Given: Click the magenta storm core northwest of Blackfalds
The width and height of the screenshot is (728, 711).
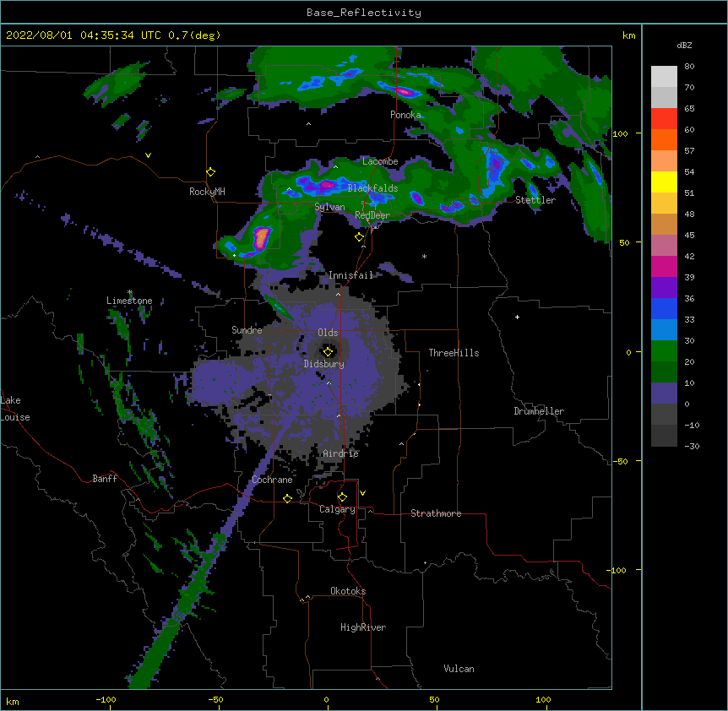Looking at the screenshot, I should [x=326, y=185].
